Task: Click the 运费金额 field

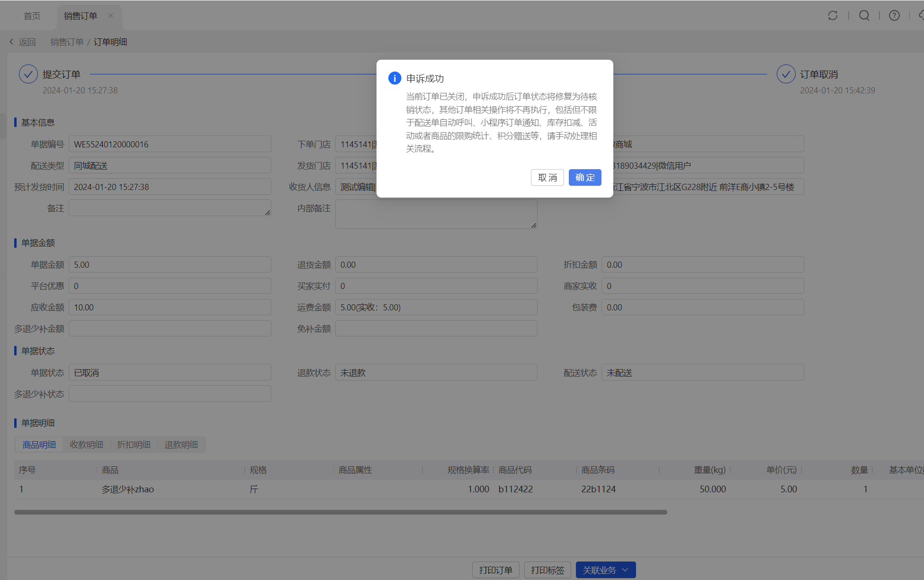Action: 436,307
